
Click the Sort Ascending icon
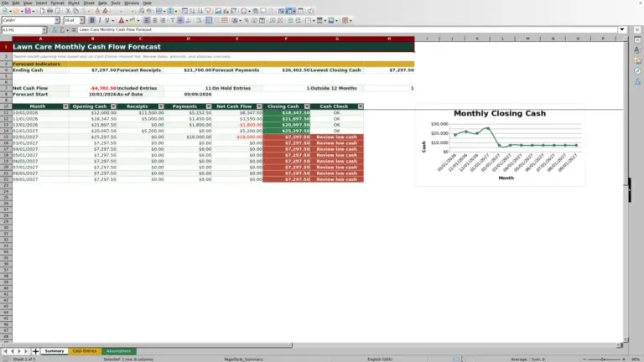[x=192, y=11]
